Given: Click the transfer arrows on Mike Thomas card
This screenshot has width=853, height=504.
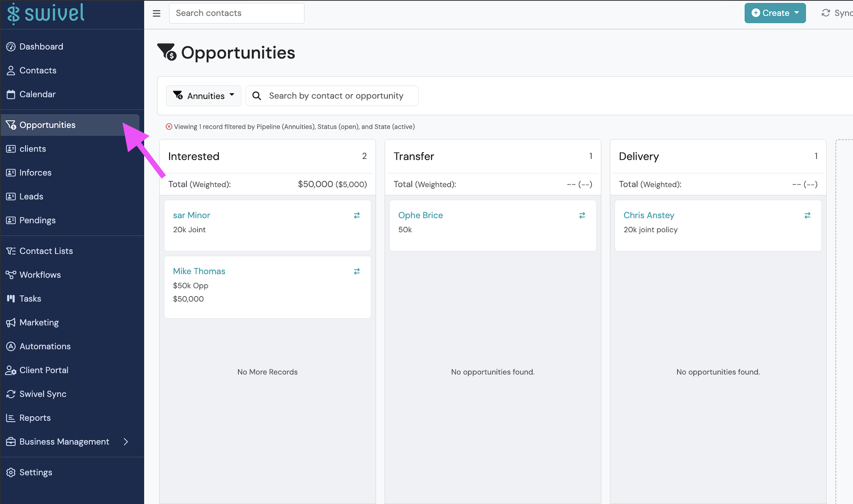Looking at the screenshot, I should pos(357,272).
